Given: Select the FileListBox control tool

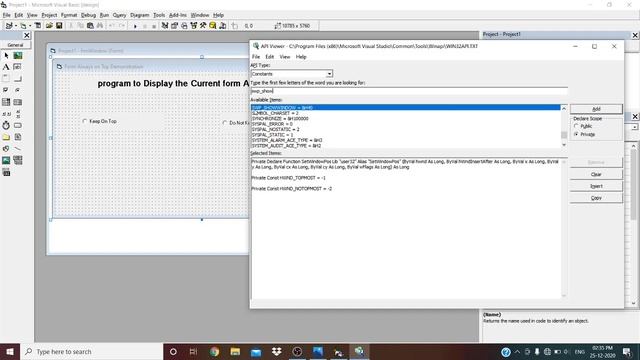Looking at the screenshot, I should point(18,137).
